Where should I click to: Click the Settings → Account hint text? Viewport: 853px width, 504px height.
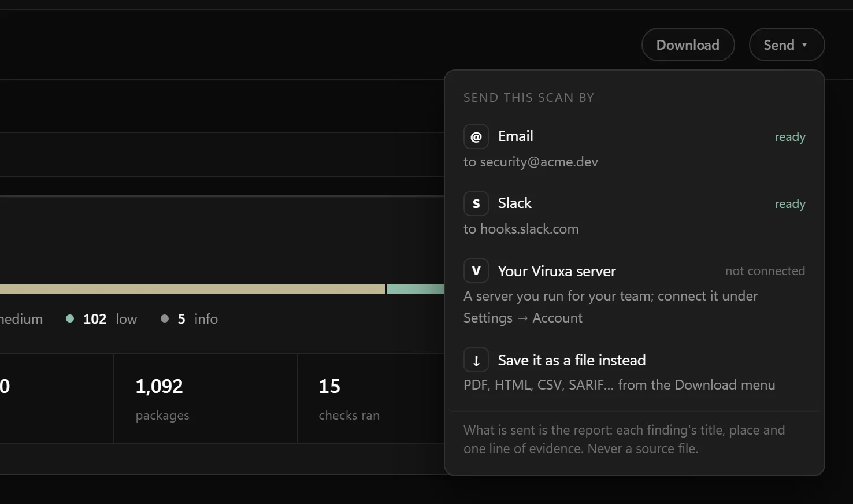(x=523, y=318)
